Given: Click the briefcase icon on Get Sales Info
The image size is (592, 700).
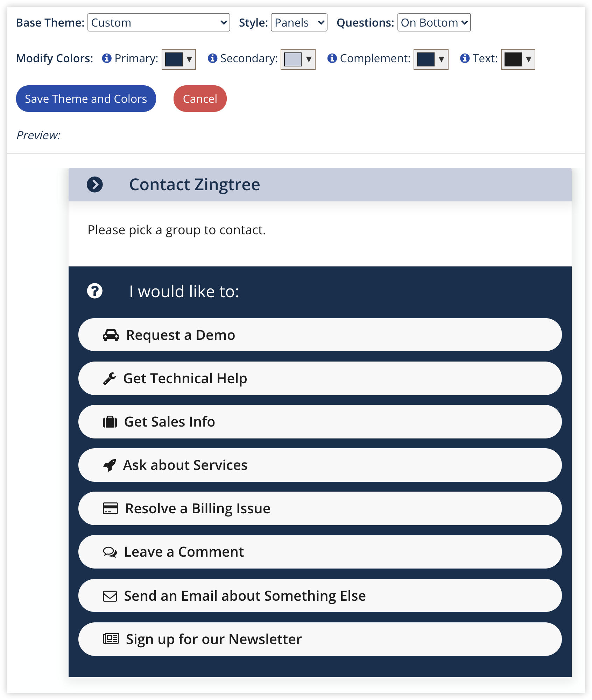Looking at the screenshot, I should [110, 421].
